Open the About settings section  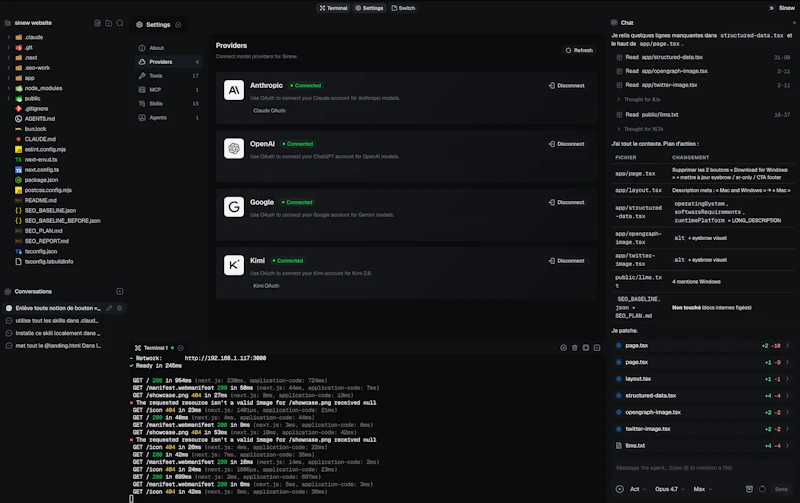coord(169,48)
